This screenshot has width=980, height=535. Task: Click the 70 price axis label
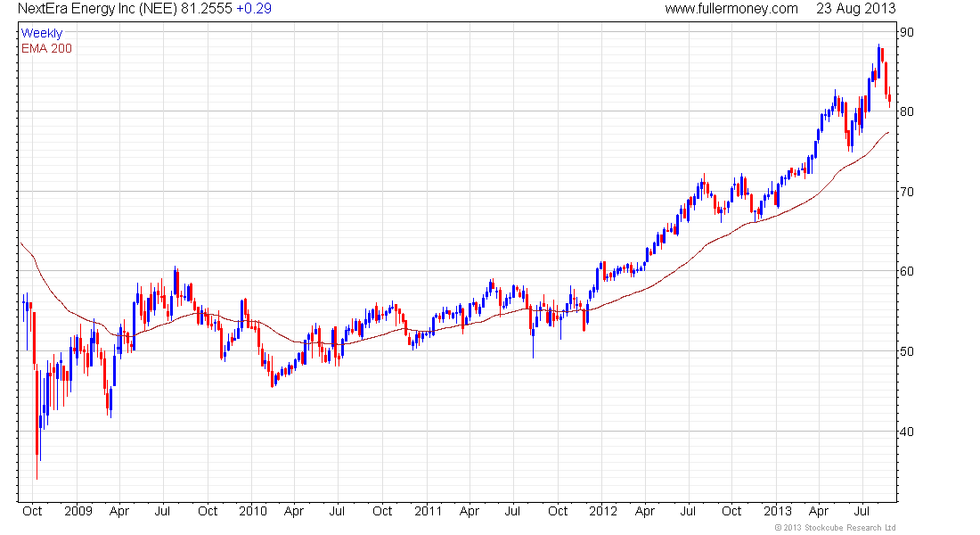906,192
